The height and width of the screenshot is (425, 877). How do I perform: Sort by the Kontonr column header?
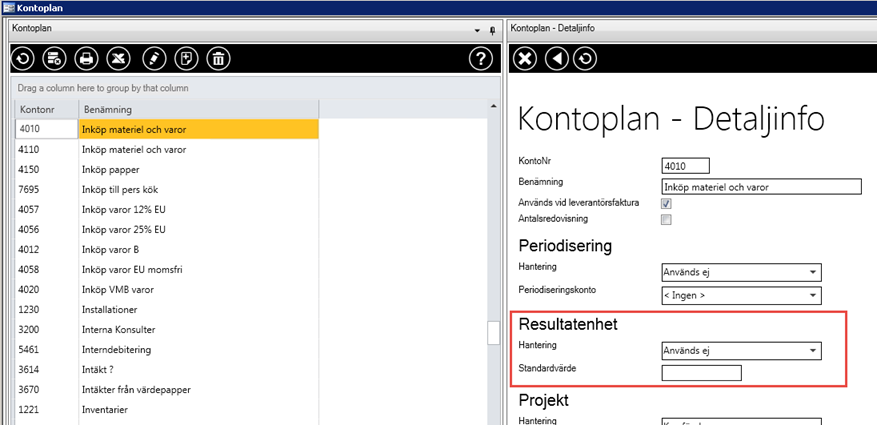click(x=47, y=109)
